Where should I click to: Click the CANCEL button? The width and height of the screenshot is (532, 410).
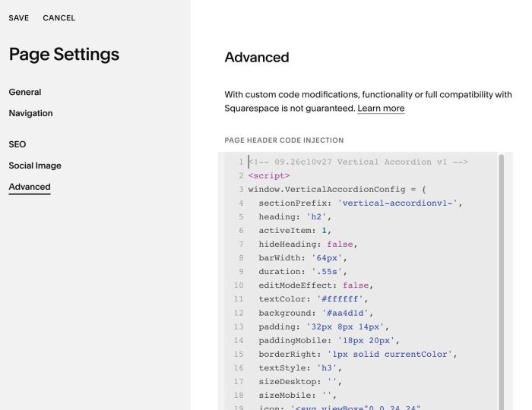point(59,18)
